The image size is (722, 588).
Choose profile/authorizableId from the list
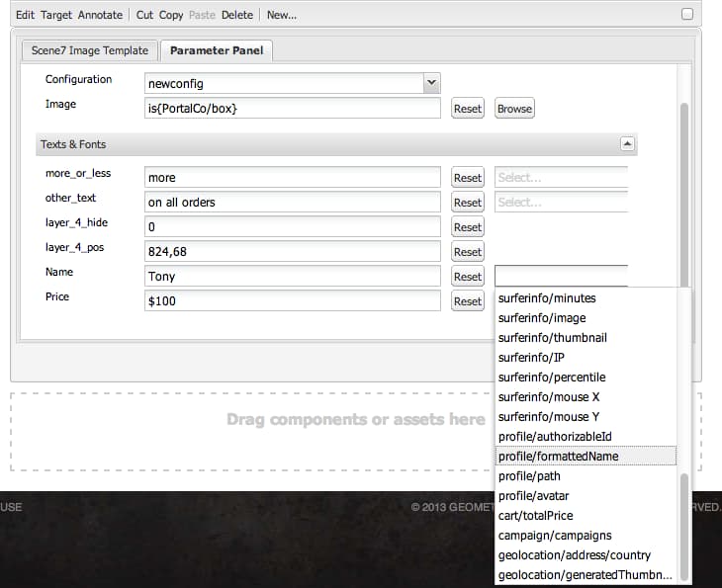[x=586, y=437]
